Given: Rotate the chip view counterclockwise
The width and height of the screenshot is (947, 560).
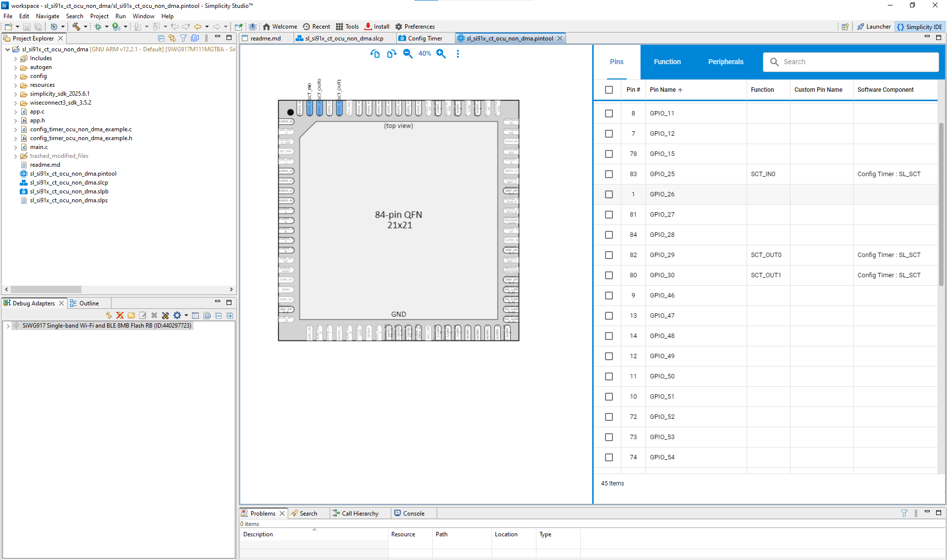Looking at the screenshot, I should 375,54.
